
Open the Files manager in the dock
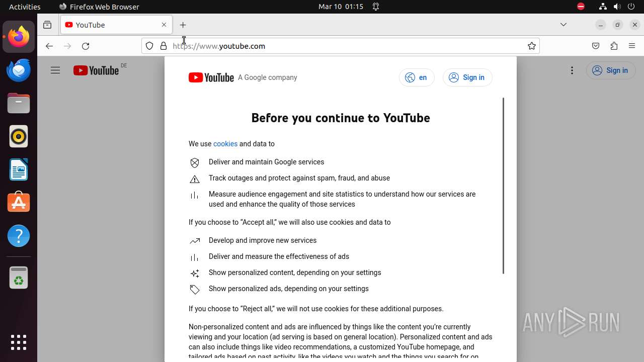click(x=19, y=103)
